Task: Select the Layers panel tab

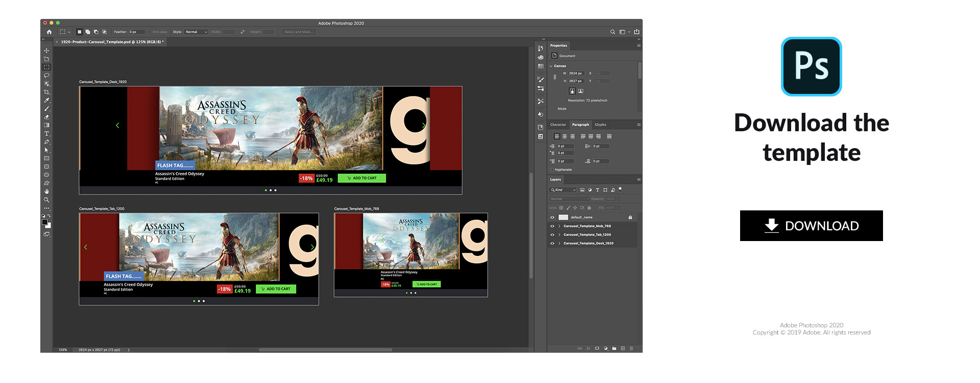Action: (555, 179)
